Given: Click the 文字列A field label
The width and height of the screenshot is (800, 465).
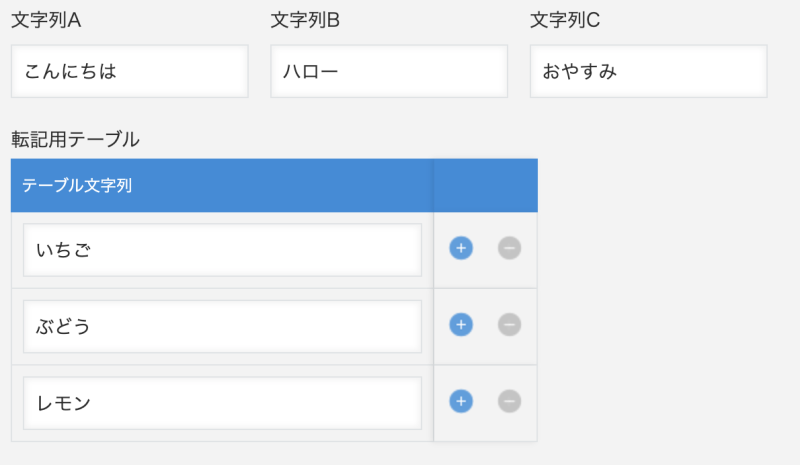Looking at the screenshot, I should click(46, 20).
